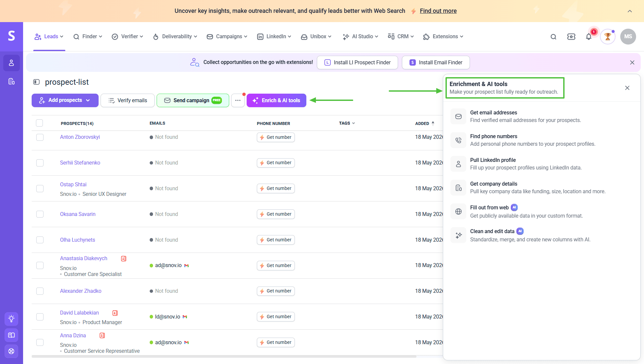Click the red contact icon beside David Lalabekian
This screenshot has height=364, width=644.
click(x=115, y=313)
